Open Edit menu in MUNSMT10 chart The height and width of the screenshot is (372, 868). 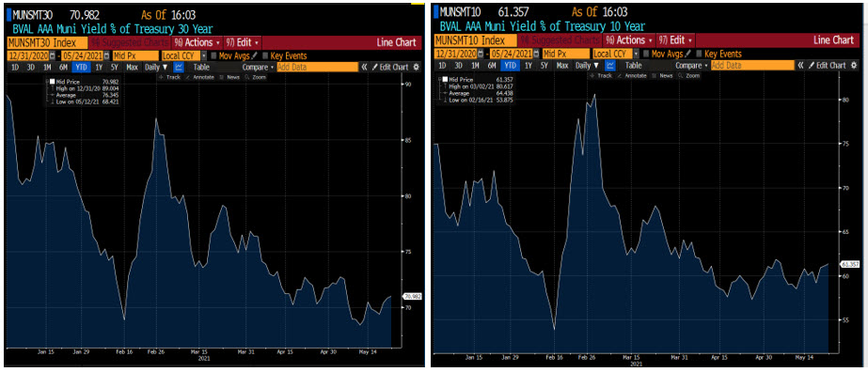click(x=675, y=40)
